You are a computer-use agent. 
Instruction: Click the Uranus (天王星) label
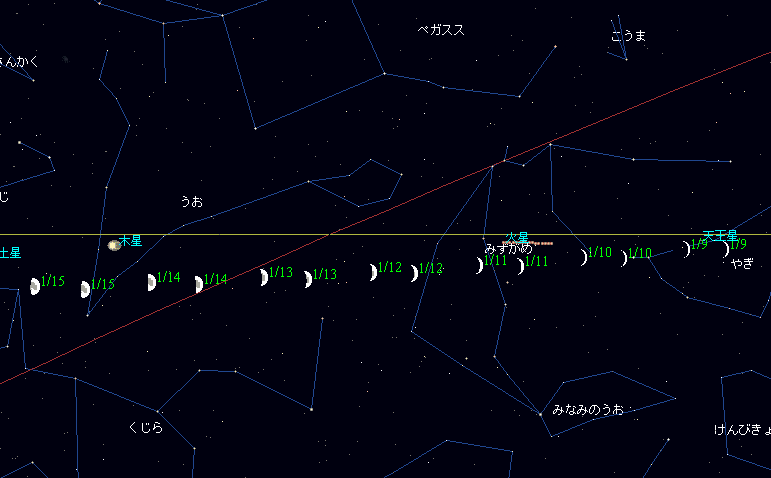(720, 236)
